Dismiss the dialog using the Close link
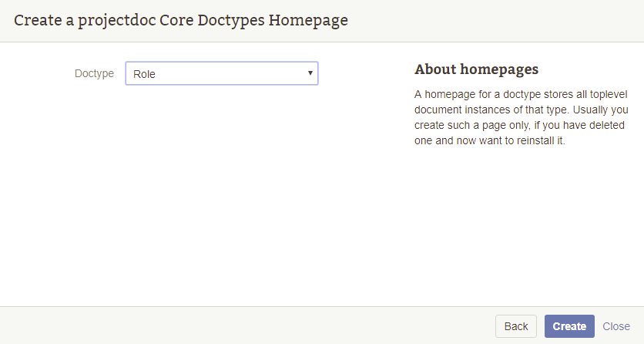Image resolution: width=644 pixels, height=344 pixels. click(616, 326)
